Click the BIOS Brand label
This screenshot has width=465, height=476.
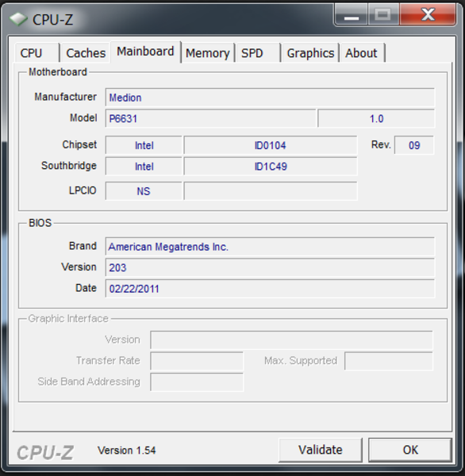[x=83, y=246]
